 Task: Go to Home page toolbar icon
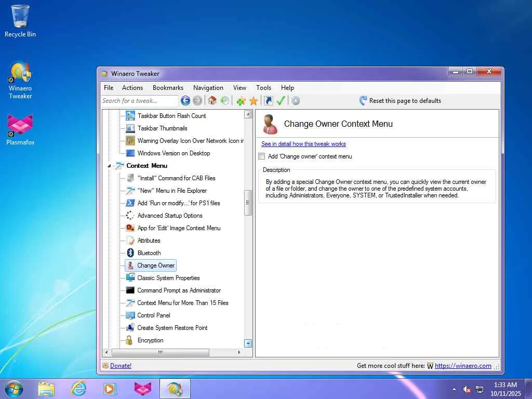[x=212, y=100]
